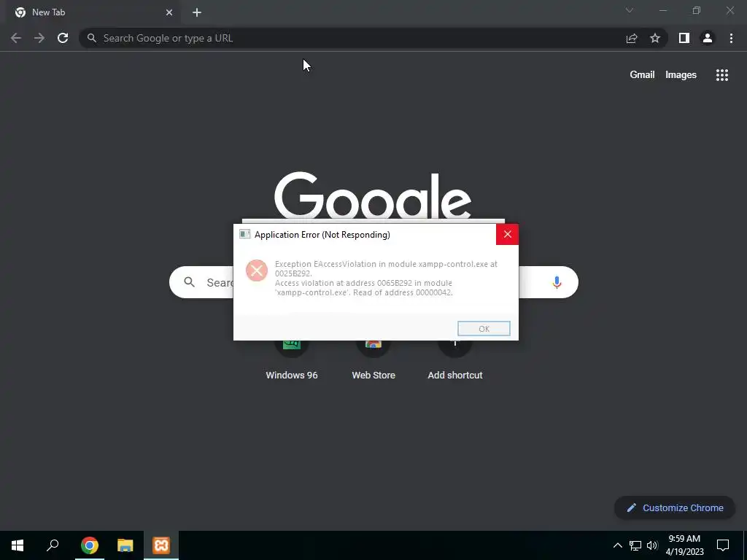Click the Google search magnifier icon

click(x=189, y=282)
